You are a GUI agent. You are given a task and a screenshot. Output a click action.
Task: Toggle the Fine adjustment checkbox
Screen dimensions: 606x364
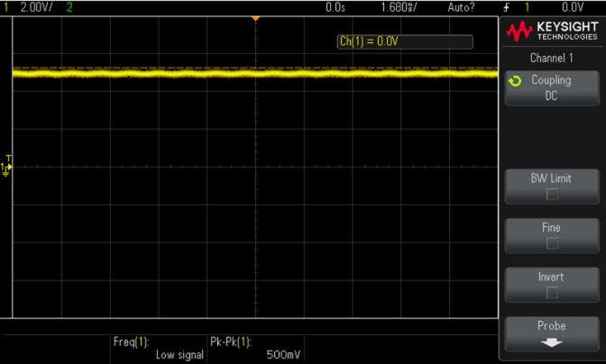pos(551,242)
